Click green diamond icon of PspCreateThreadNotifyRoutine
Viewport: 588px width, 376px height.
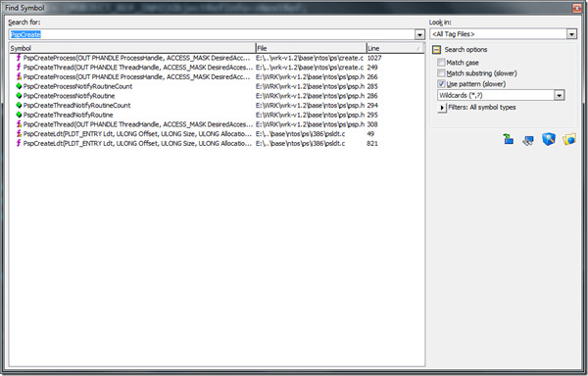[x=19, y=115]
